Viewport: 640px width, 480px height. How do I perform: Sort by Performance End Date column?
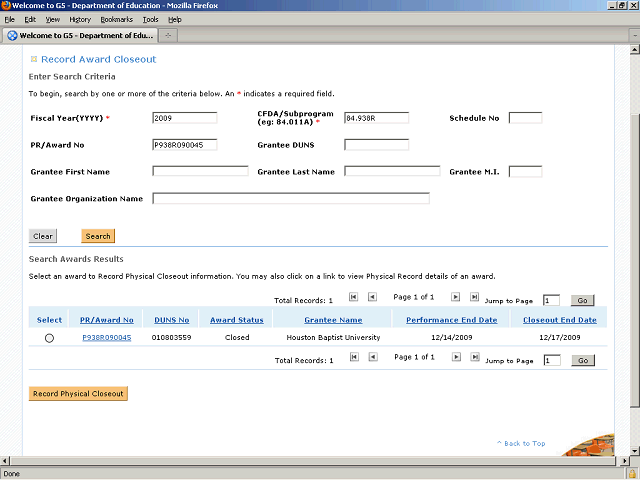pos(451,320)
